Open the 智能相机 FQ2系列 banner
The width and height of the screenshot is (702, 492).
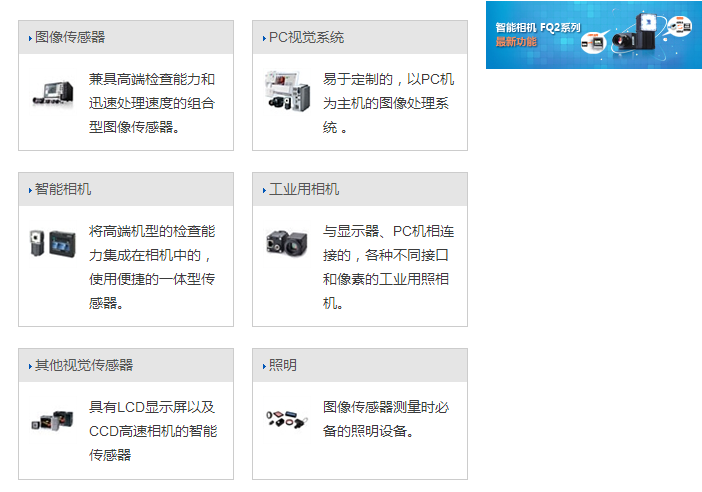(x=593, y=34)
